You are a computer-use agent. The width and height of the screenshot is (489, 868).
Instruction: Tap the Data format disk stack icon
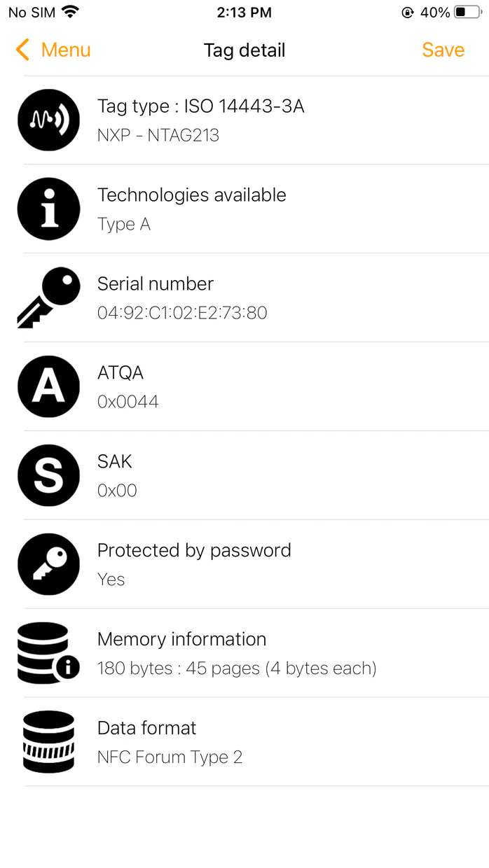click(x=48, y=742)
